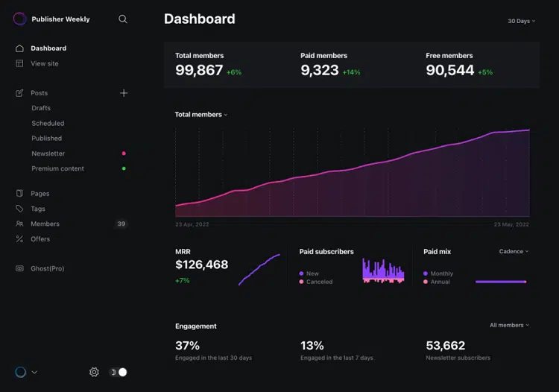Open the Total members chart dropdown
Image resolution: width=559 pixels, height=392 pixels.
(201, 114)
